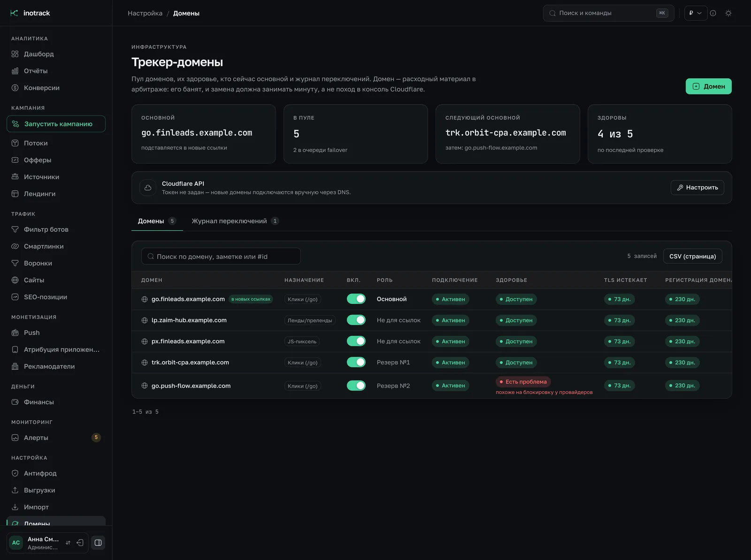Viewport: 751px width, 560px height.
Task: Open Алерты with the 5 badge
Action: [56, 438]
